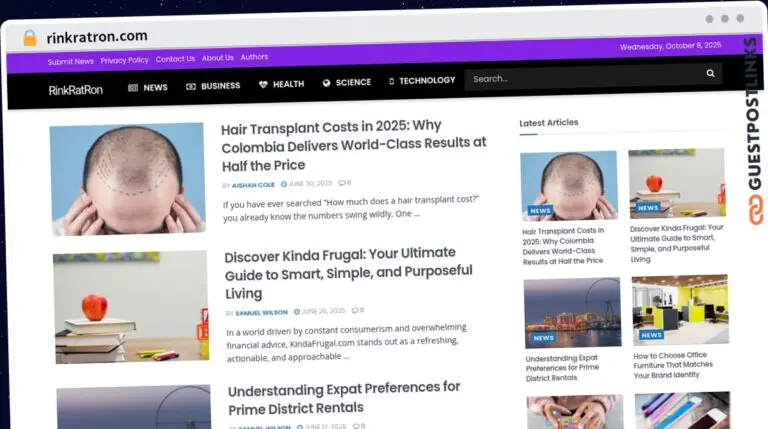Open the Submit News link
Viewport: 768px width, 429px height.
(x=71, y=62)
